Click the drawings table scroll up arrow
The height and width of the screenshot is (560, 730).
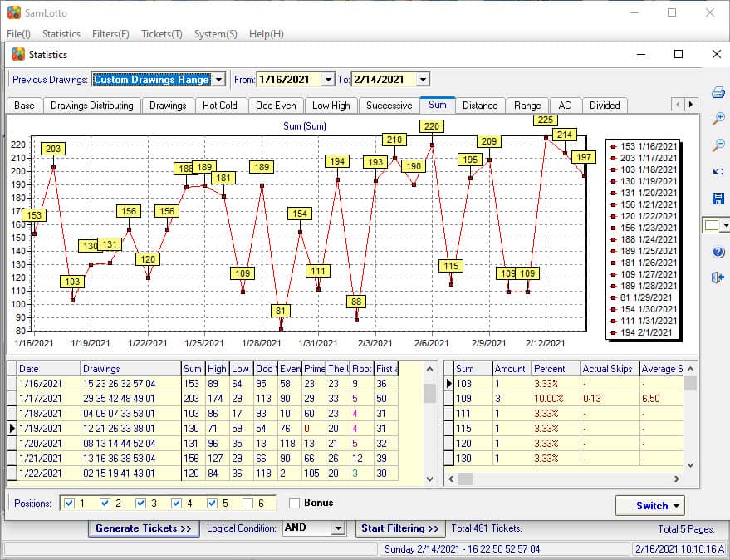[x=429, y=369]
